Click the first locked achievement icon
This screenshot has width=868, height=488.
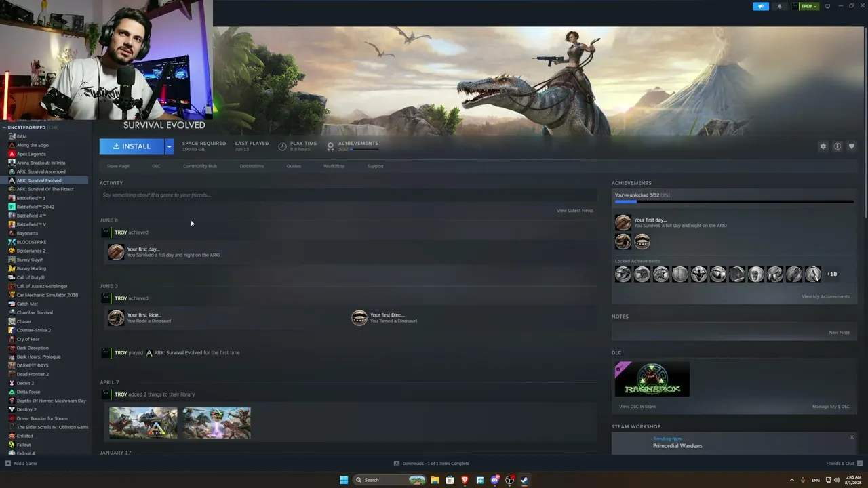[623, 274]
